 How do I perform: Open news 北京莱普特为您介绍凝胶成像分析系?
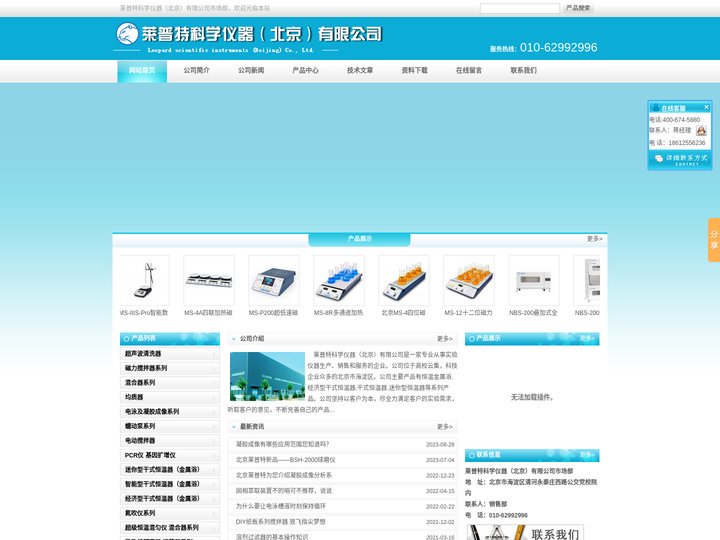coord(284,475)
